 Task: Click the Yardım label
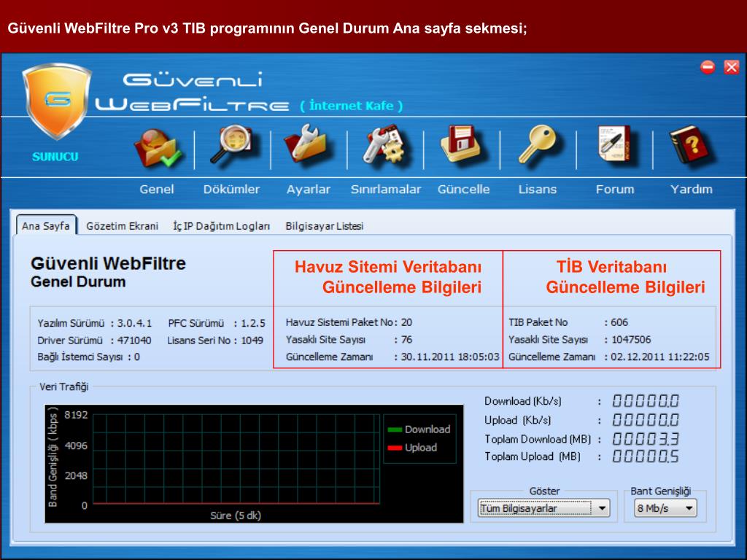[692, 189]
